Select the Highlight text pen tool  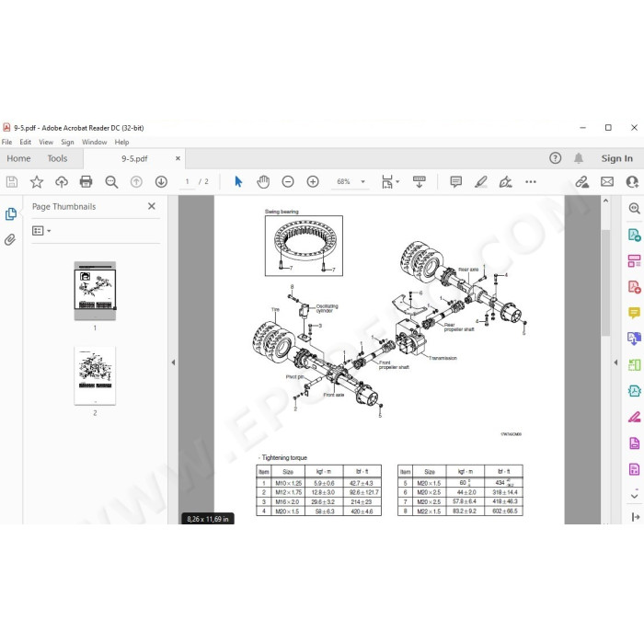(x=480, y=181)
